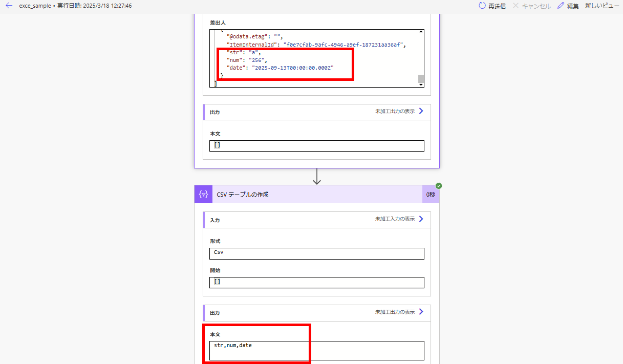Click the 形式 field showing Csv
This screenshot has width=623, height=364.
coord(316,253)
